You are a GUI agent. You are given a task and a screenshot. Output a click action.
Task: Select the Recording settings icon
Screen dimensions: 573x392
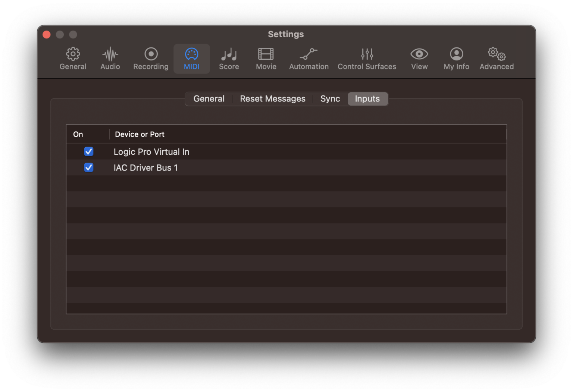coord(150,58)
